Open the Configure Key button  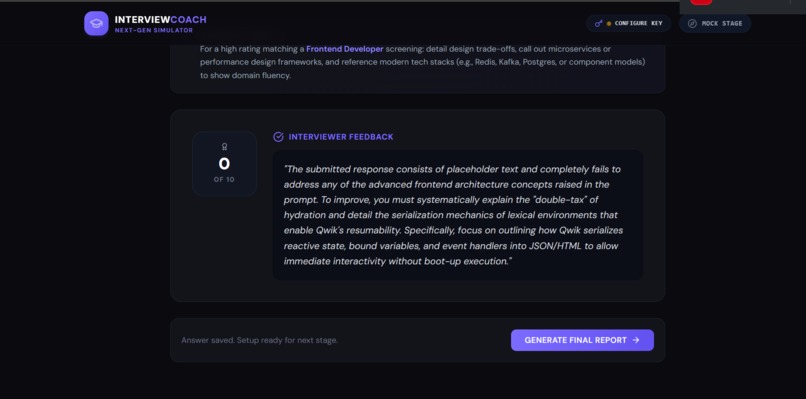click(628, 24)
